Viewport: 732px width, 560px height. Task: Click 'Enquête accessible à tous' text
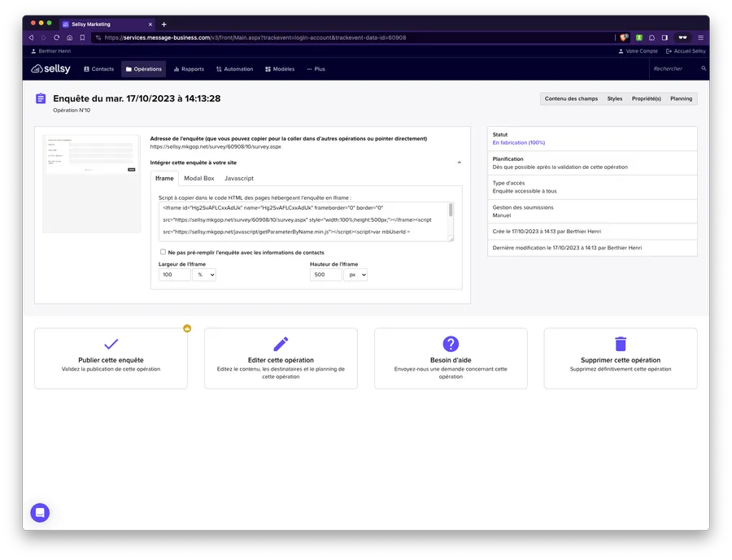point(525,191)
